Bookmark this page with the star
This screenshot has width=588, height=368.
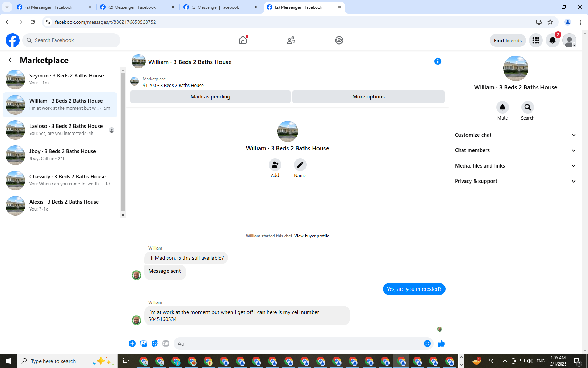[x=550, y=22]
